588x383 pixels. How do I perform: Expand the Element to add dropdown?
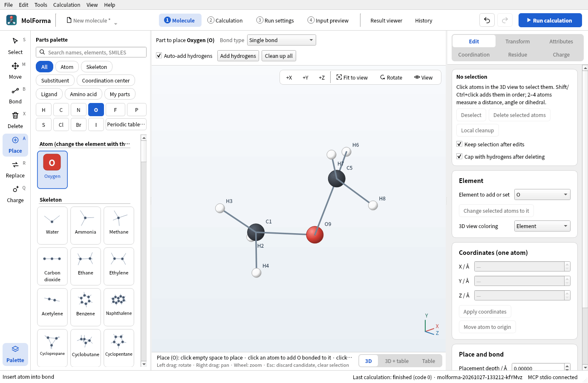pos(542,194)
